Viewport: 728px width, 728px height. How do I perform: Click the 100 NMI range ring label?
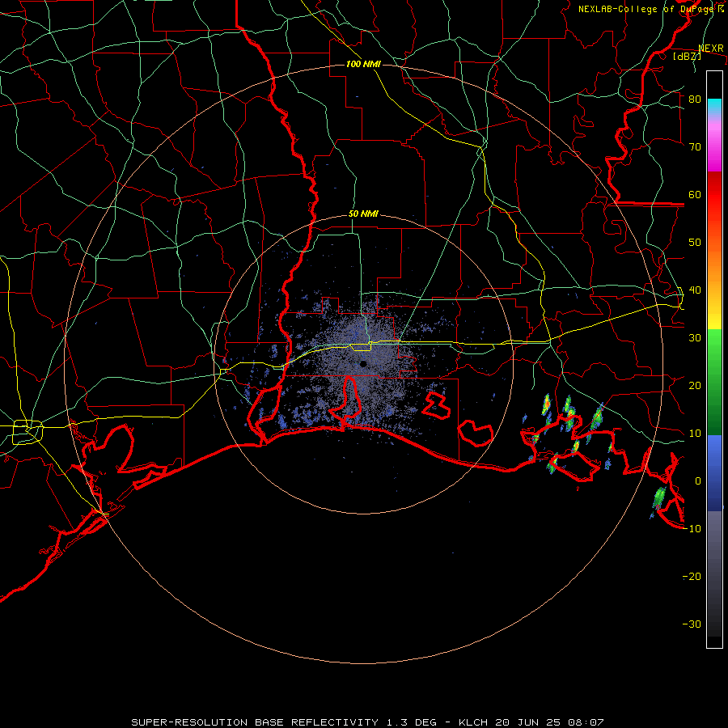[x=363, y=64]
